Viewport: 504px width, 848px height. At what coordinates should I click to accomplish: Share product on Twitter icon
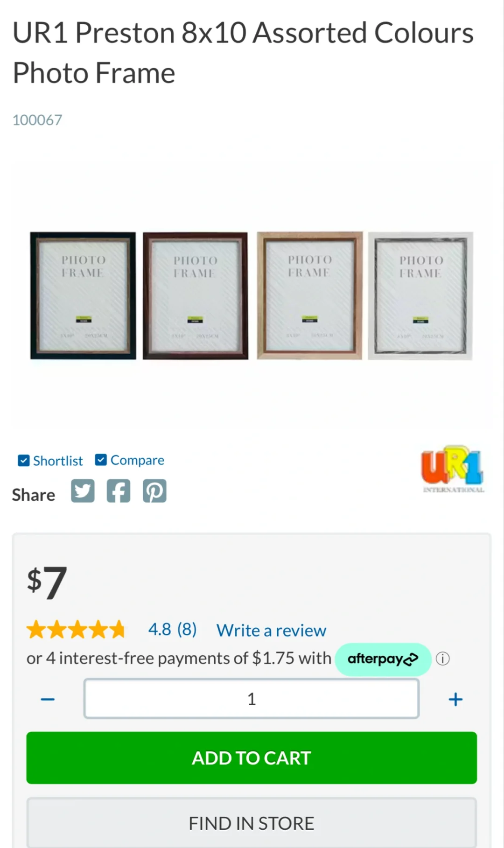(83, 491)
